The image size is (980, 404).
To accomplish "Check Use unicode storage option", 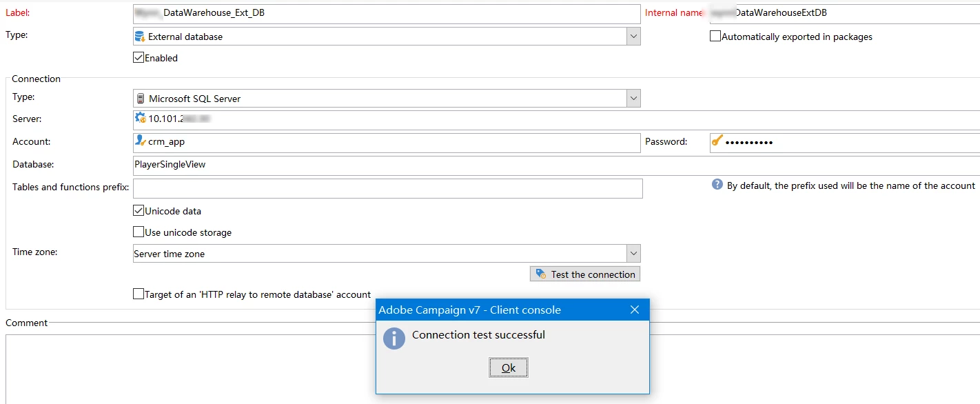I will [139, 232].
